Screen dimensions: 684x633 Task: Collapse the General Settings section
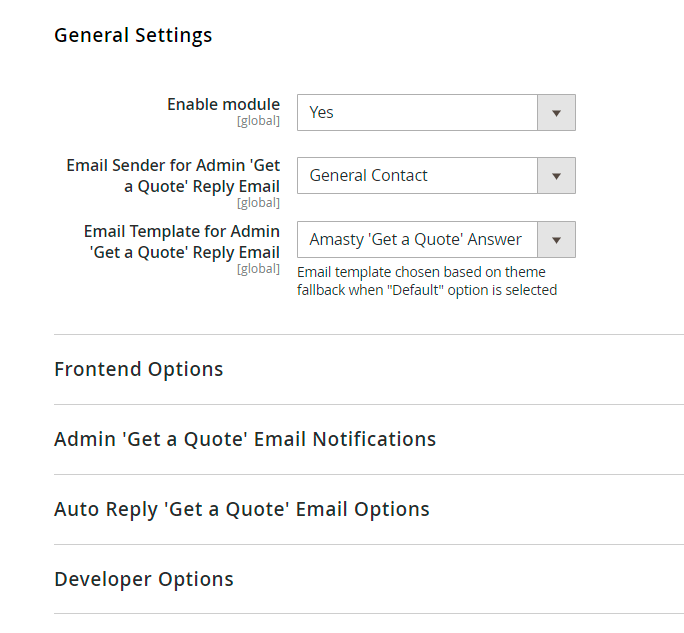click(x=133, y=35)
